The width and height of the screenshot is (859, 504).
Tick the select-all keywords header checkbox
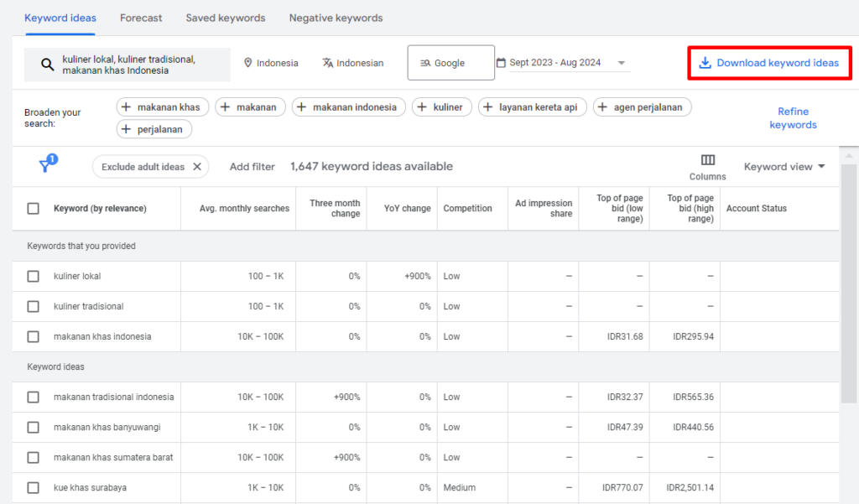tap(34, 209)
